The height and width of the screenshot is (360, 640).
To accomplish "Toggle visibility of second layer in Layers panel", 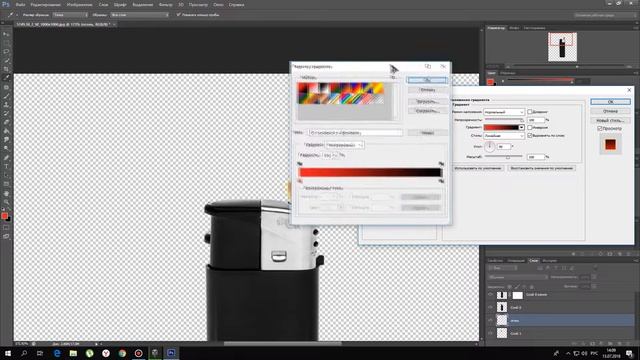I will 490,307.
